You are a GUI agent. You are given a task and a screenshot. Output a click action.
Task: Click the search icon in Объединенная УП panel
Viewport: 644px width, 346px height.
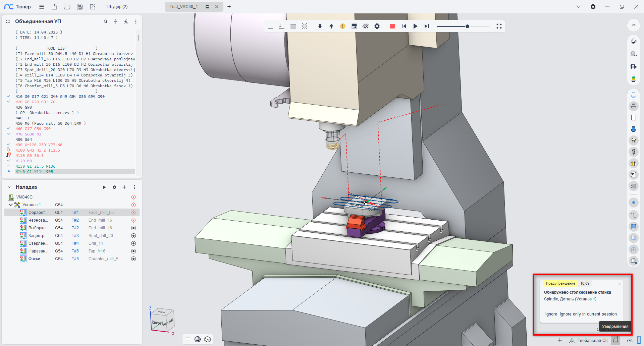point(106,21)
